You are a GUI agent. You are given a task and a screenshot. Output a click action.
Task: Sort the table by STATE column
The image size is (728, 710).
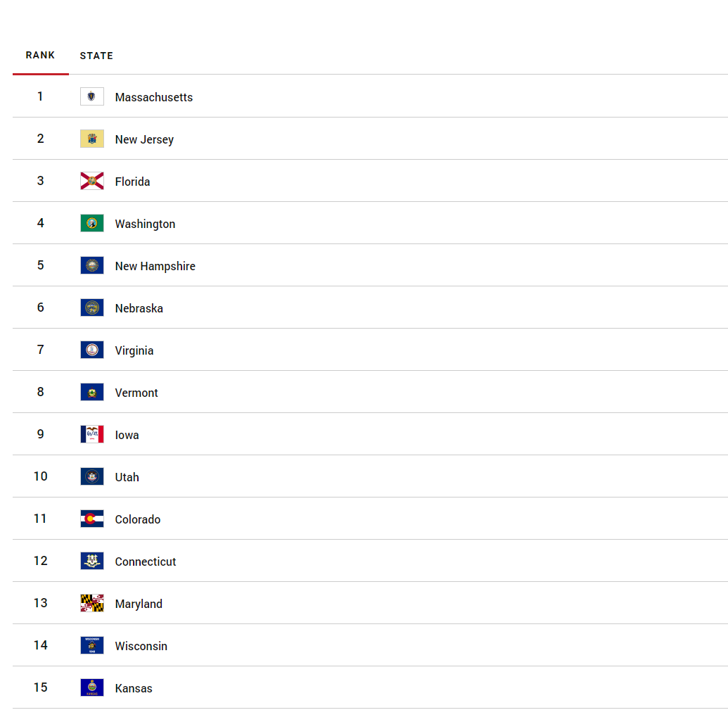pyautogui.click(x=96, y=56)
